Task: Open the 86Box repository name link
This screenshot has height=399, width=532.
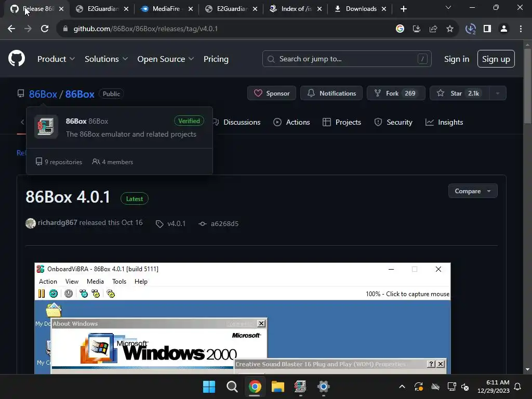Action: click(x=79, y=94)
